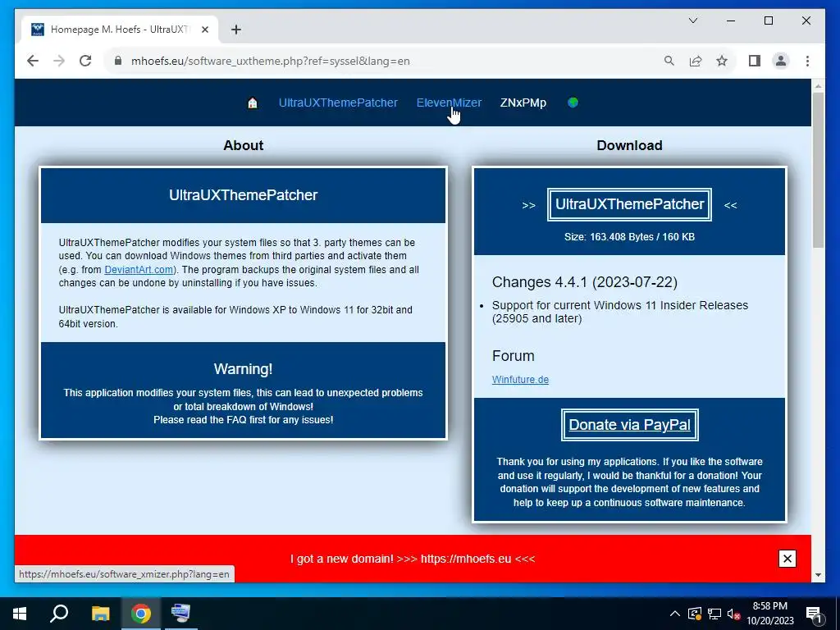Click the 'Warning!' heading
Screen dimensions: 840x630
point(243,368)
